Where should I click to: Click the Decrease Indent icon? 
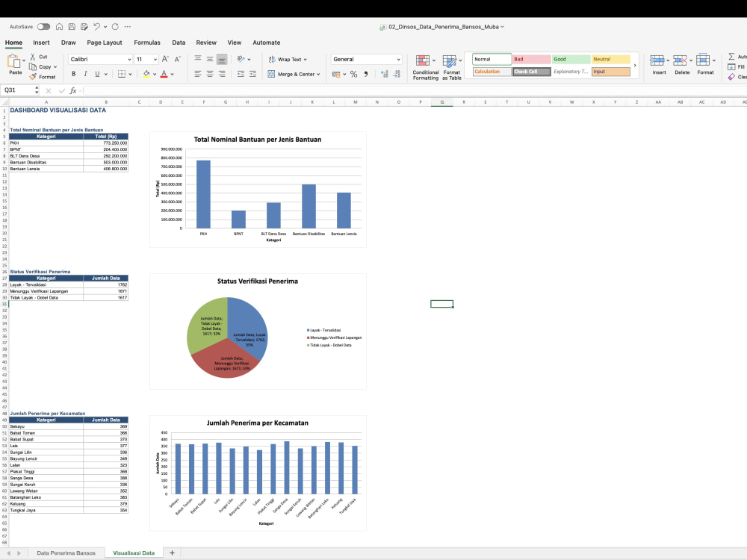(x=241, y=74)
